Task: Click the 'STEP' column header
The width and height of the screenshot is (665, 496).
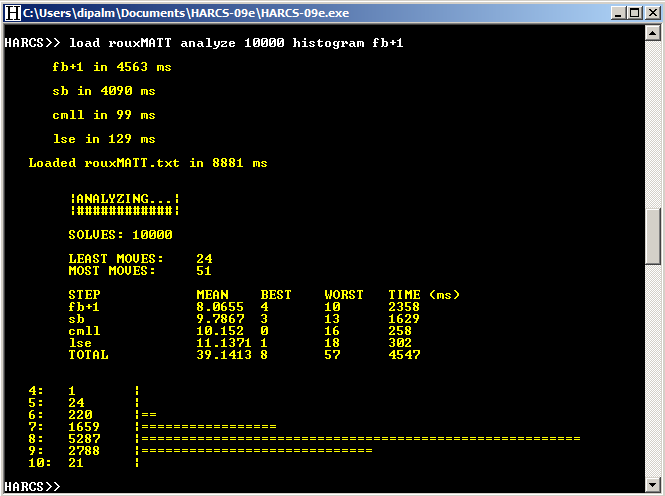Action: (x=84, y=295)
